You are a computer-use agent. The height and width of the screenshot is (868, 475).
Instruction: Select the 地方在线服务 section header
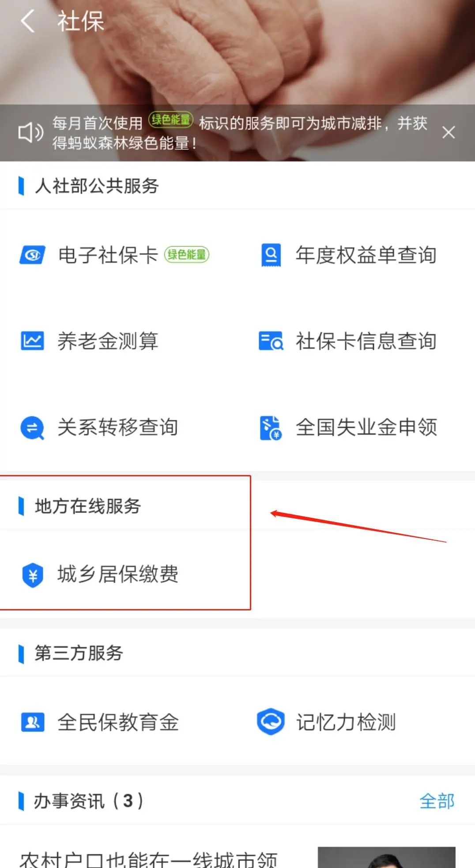[x=88, y=506]
